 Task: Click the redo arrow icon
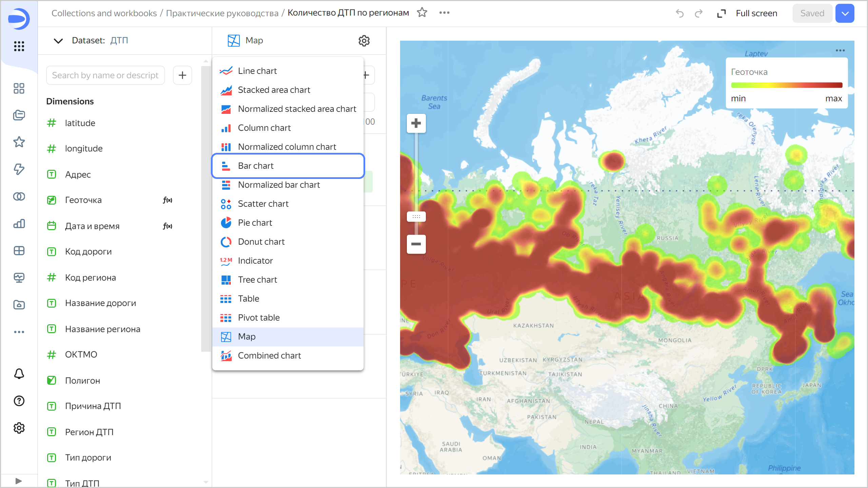pos(698,13)
